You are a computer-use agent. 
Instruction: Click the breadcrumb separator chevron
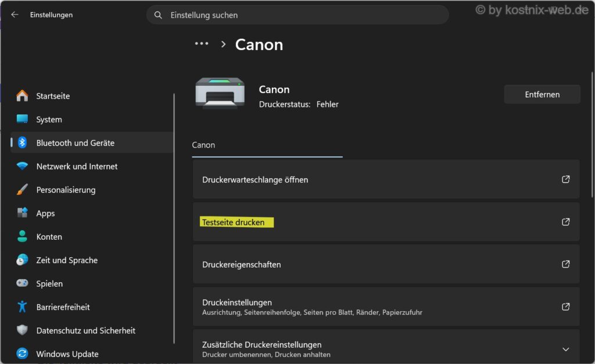pos(223,44)
